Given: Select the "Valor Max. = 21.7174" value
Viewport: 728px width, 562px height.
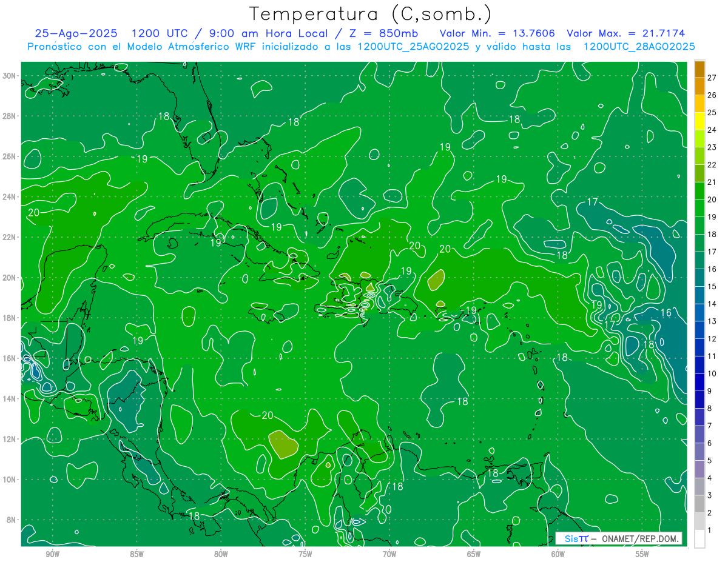Looking at the screenshot, I should coord(625,33).
